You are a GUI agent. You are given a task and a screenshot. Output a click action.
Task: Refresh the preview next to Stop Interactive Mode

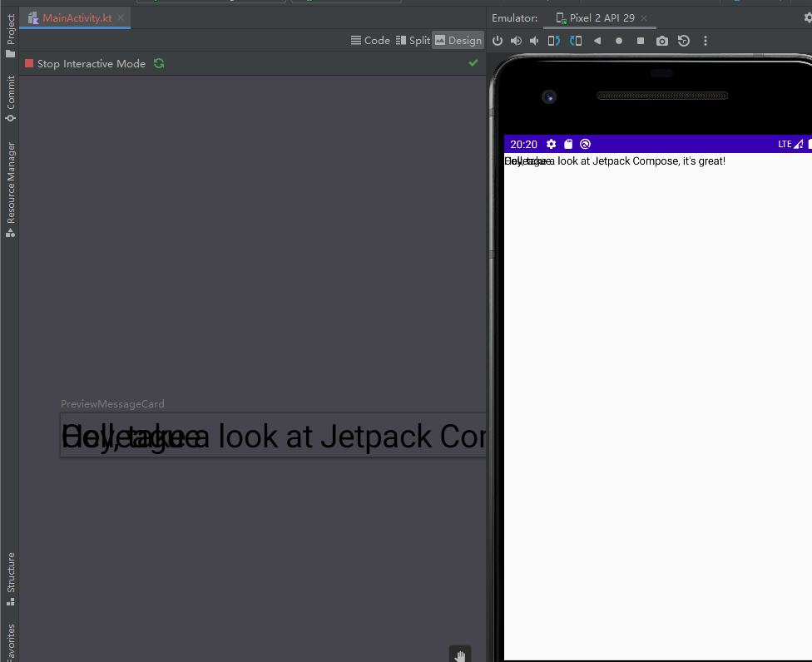[x=159, y=62]
